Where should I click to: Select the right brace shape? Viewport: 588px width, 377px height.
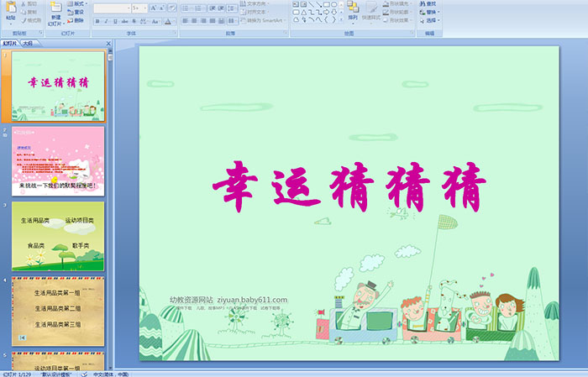pyautogui.click(x=333, y=19)
